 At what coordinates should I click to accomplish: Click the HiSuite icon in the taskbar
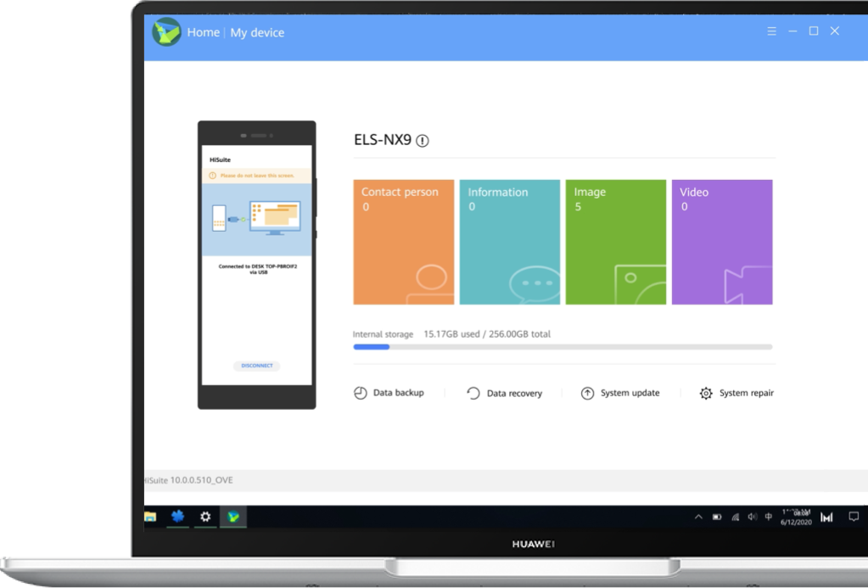point(232,517)
